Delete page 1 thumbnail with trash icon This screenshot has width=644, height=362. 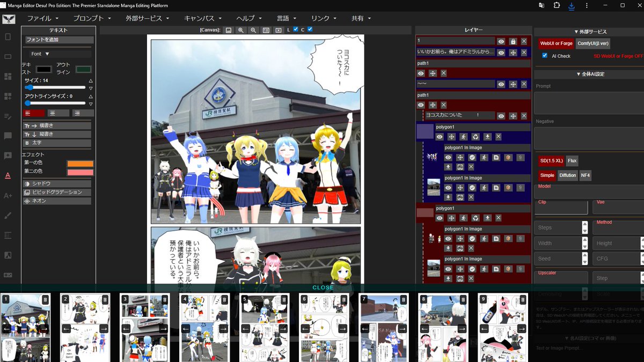coord(45,300)
